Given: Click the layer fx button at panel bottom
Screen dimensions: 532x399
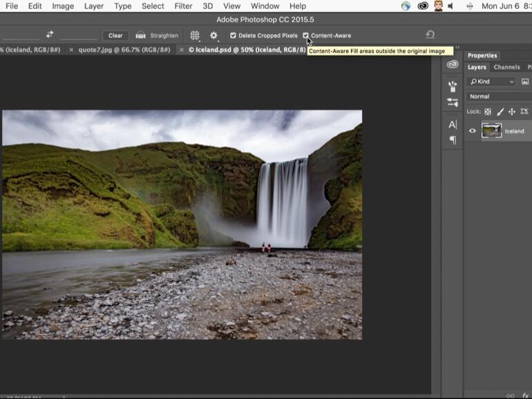Looking at the screenshot, I should [x=525, y=396].
